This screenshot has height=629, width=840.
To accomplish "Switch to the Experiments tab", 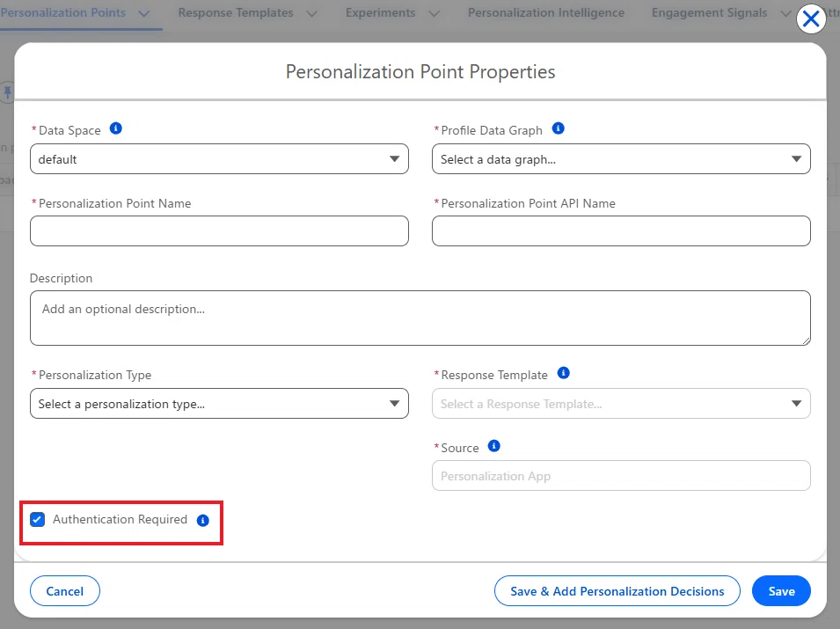I will click(380, 13).
